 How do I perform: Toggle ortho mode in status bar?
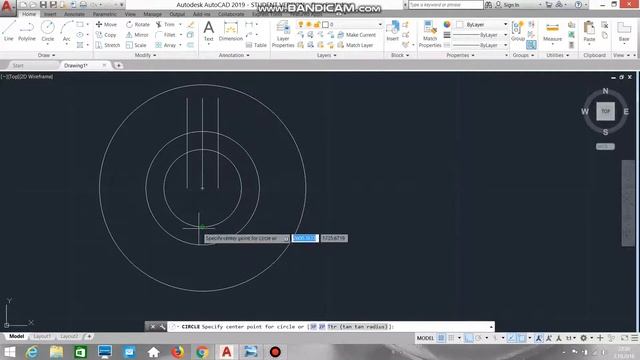469,338
